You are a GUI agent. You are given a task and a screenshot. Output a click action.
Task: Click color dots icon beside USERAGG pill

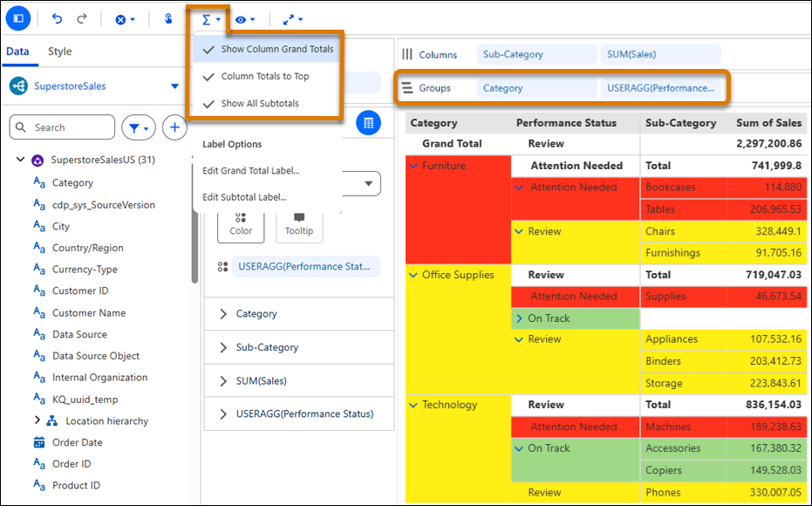click(x=222, y=267)
